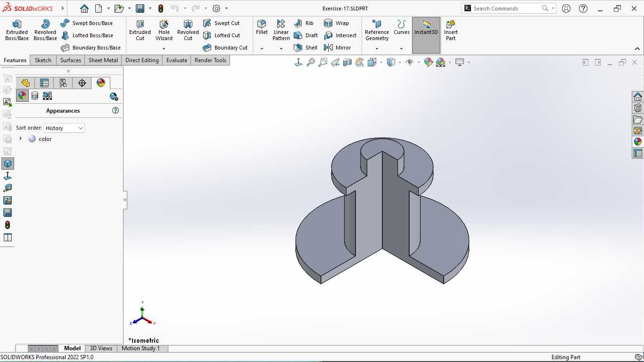The height and width of the screenshot is (362, 644).
Task: Toggle View Appearances filter in panel
Action: click(22, 96)
